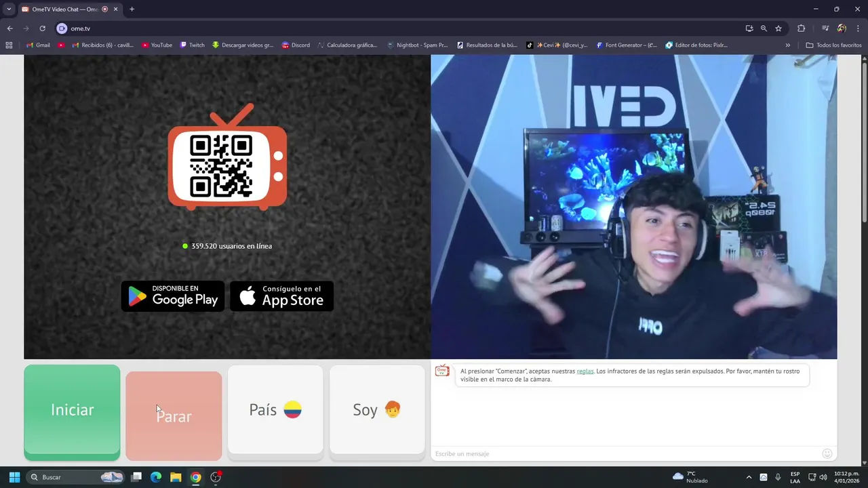
Task: Open the emoji picker in chat
Action: 827,453
